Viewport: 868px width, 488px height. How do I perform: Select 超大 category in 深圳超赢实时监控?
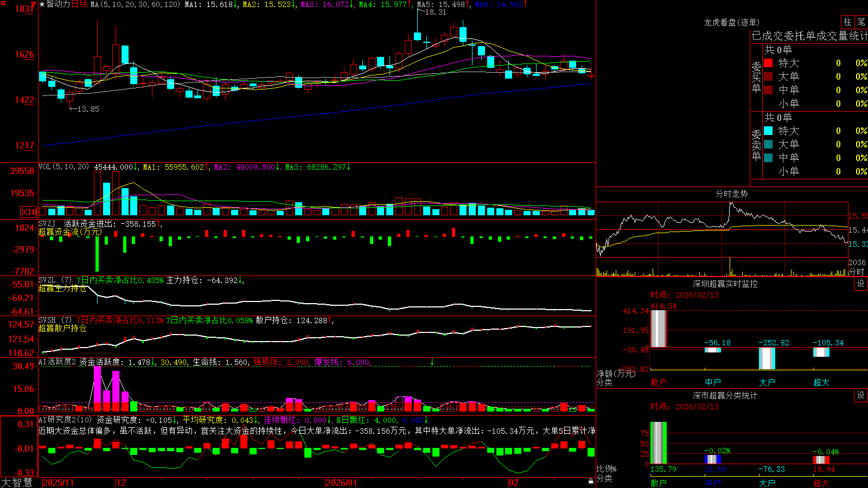point(821,382)
